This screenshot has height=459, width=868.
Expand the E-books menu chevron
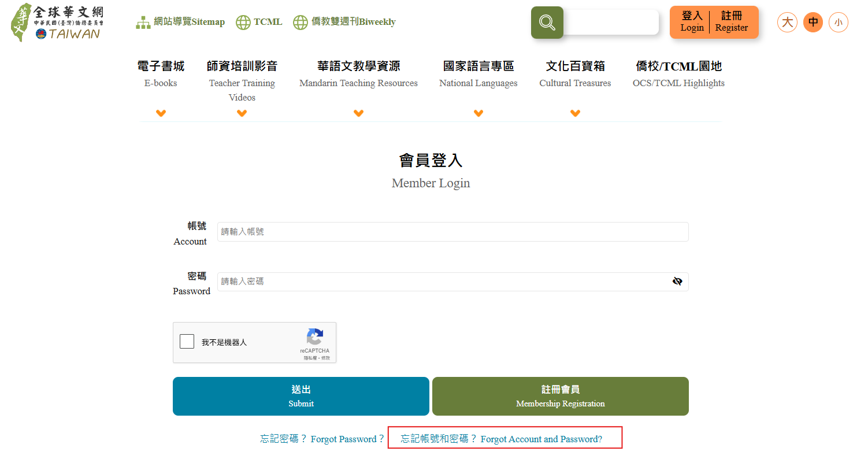(x=161, y=113)
